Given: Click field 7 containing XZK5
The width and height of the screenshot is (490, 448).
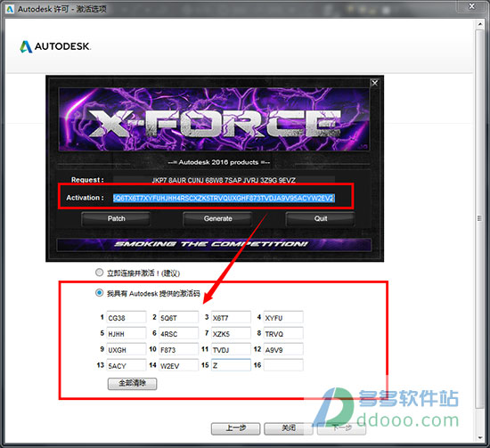Looking at the screenshot, I should tap(231, 333).
